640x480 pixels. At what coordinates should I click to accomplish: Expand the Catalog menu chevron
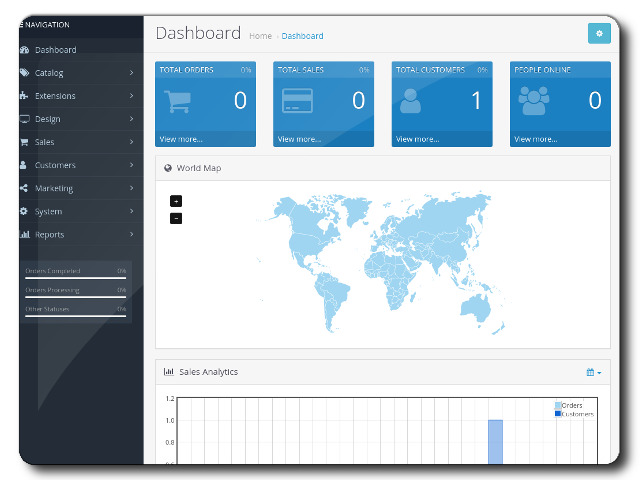click(131, 73)
